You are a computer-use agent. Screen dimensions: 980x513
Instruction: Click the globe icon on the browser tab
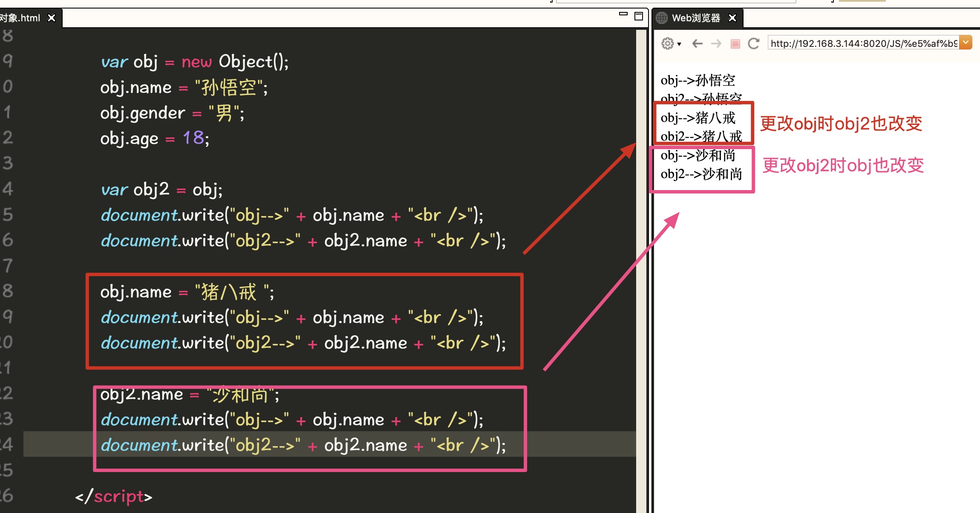coord(662,18)
